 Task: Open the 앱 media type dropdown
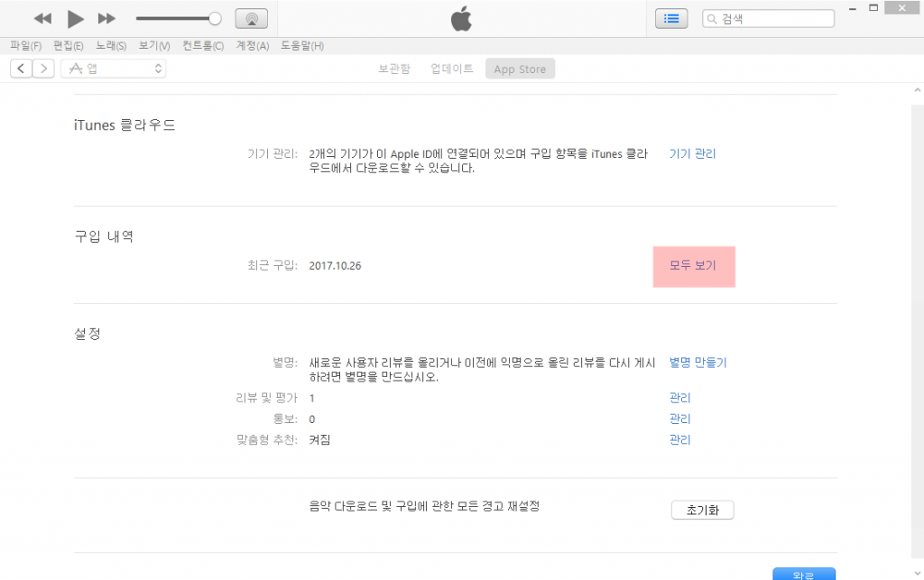pyautogui.click(x=114, y=69)
